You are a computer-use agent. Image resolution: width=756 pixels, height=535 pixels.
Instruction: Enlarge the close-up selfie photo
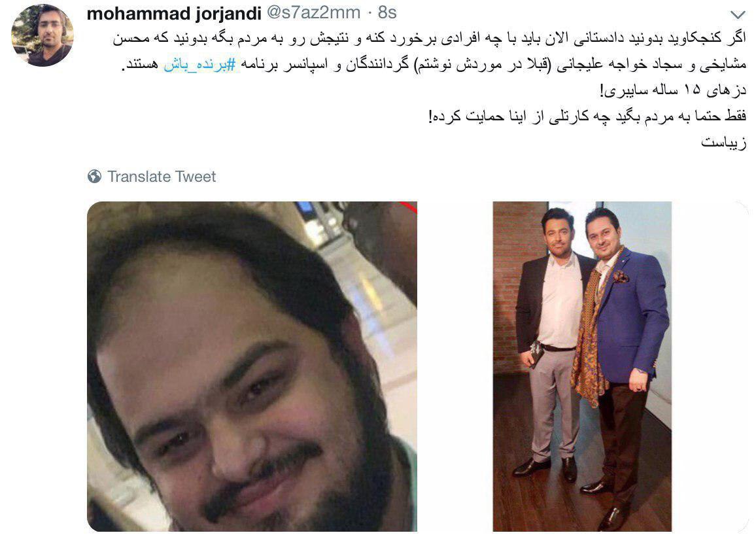tap(252, 366)
